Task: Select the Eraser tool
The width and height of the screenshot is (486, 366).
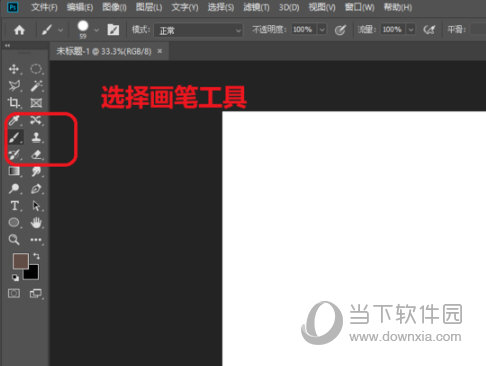Action: point(36,154)
